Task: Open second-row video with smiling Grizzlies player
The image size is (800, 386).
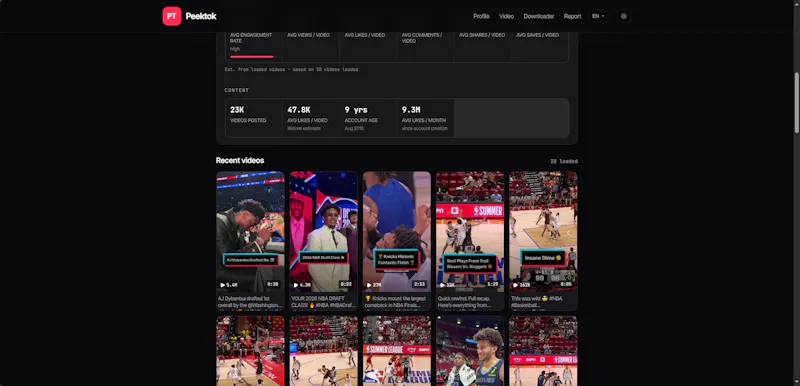Action: click(470, 351)
